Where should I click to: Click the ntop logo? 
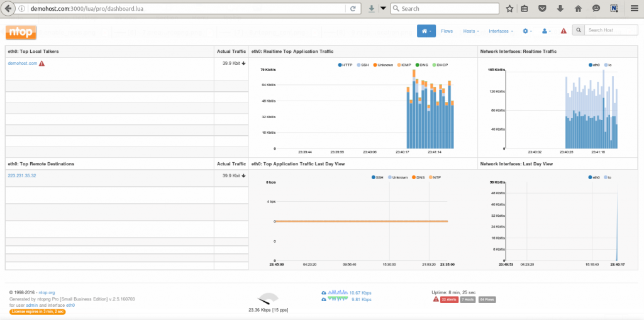[x=21, y=32]
